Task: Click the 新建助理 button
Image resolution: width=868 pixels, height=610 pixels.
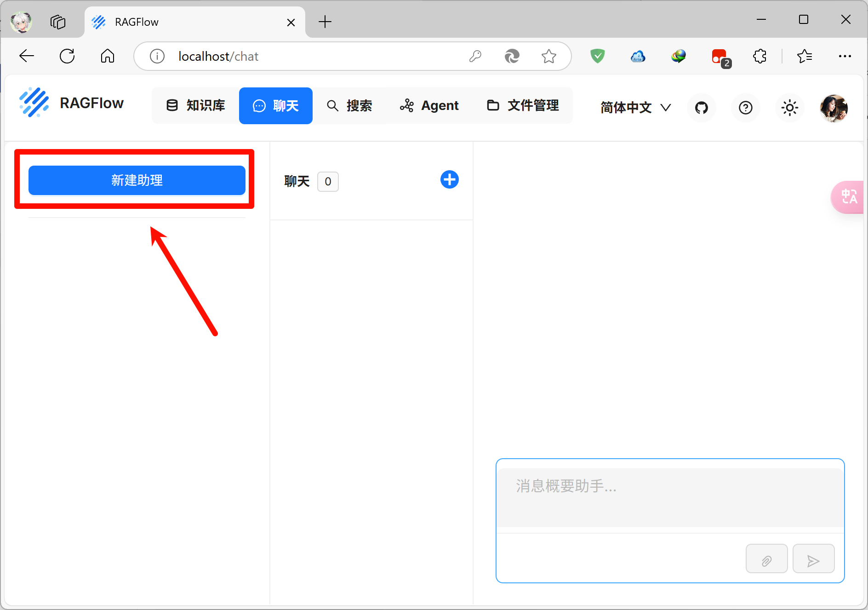Action: point(137,180)
